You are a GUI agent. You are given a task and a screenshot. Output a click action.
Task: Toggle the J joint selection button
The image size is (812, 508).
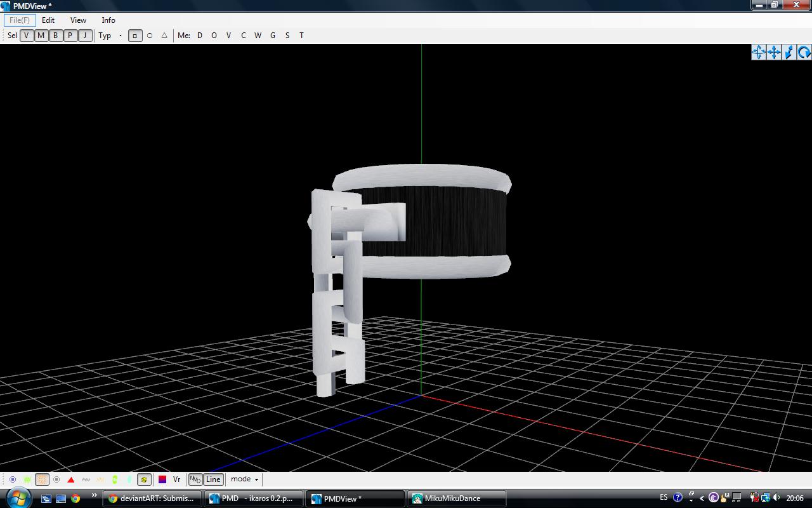click(85, 36)
